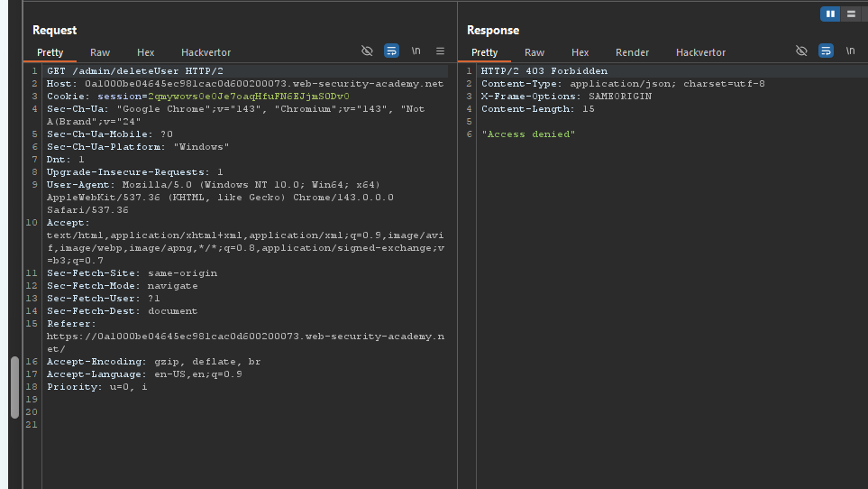Click the Host header line
The image size is (868, 489).
(x=244, y=84)
